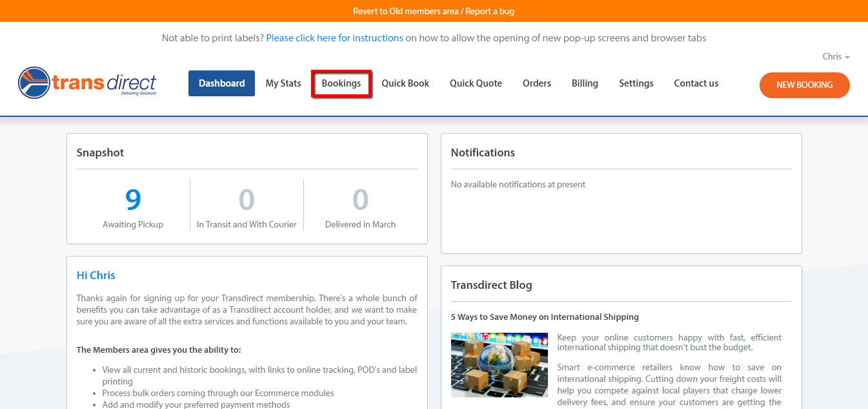The height and width of the screenshot is (409, 868).
Task: Open the Billing page
Action: click(x=585, y=83)
